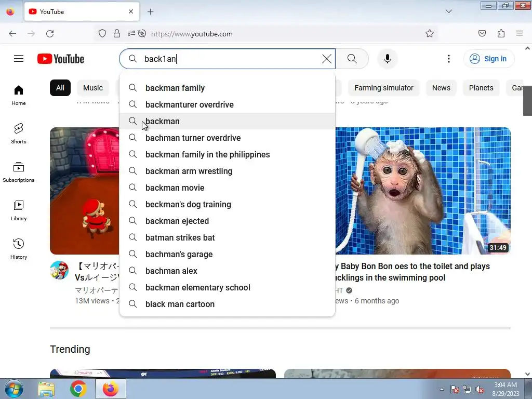Click the autoplay blocked icon
The height and width of the screenshot is (399, 532).
pos(142,34)
